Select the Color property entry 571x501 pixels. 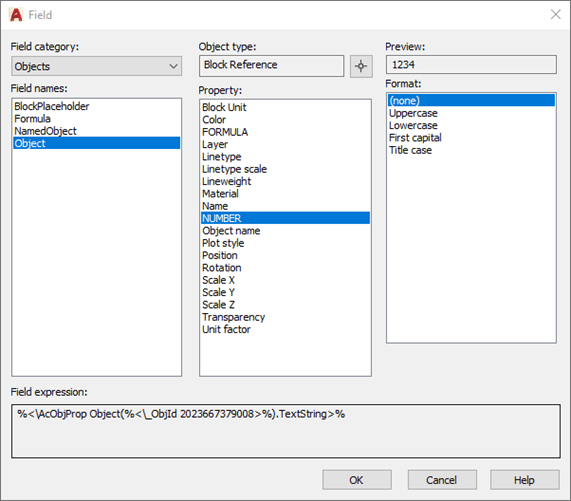[214, 120]
